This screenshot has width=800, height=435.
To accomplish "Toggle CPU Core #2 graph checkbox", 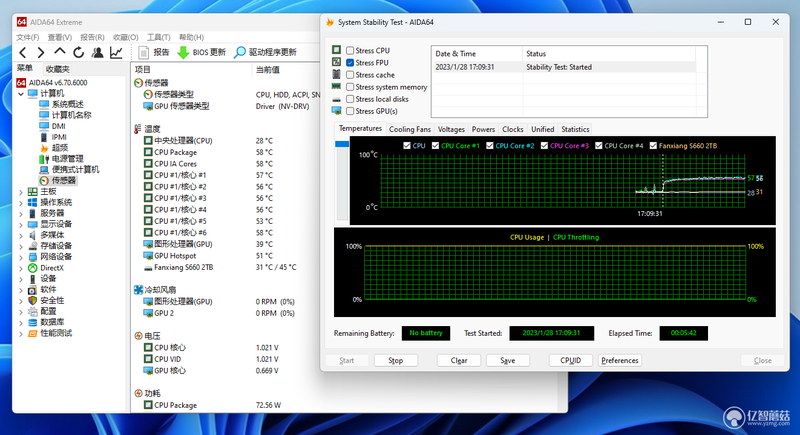I will pyautogui.click(x=490, y=145).
